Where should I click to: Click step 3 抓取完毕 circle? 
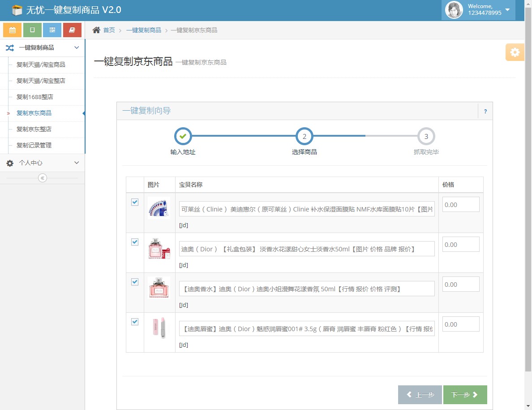426,136
